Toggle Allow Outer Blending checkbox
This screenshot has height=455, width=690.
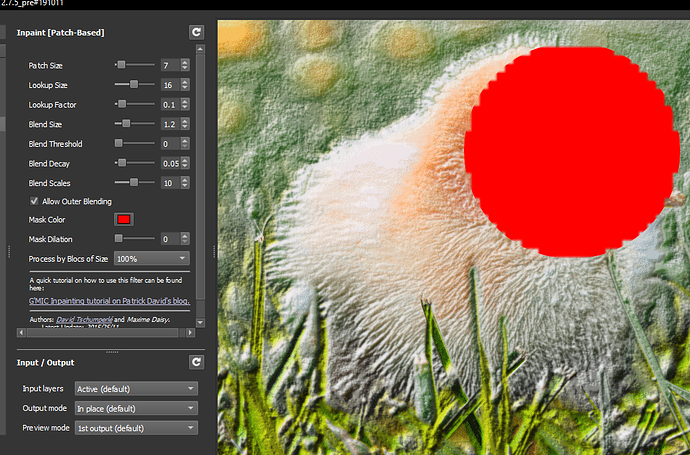point(34,201)
